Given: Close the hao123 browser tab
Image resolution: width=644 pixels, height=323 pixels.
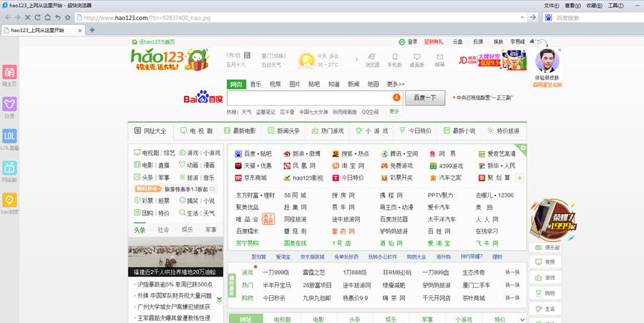Looking at the screenshot, I should click(x=79, y=30).
